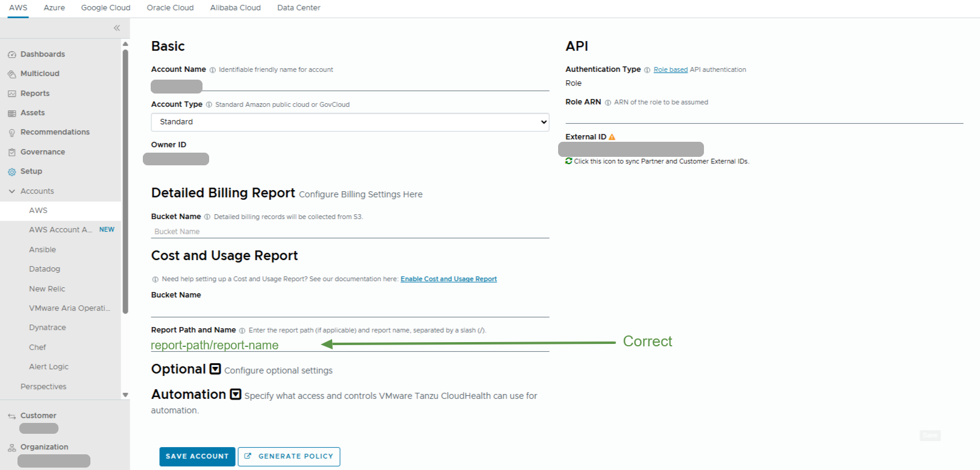Click info icon beside Report Path and Name

point(242,331)
